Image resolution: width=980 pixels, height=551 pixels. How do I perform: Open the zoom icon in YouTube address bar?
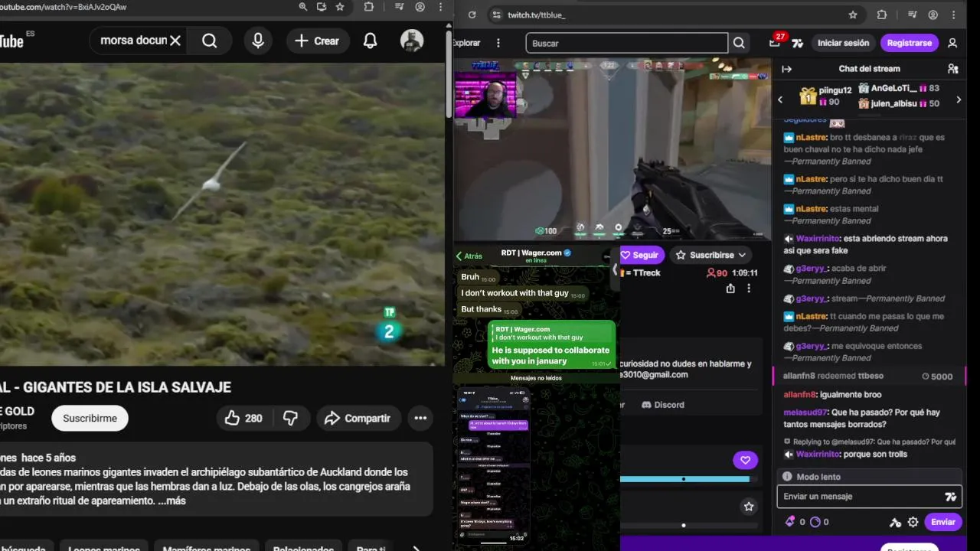(303, 7)
